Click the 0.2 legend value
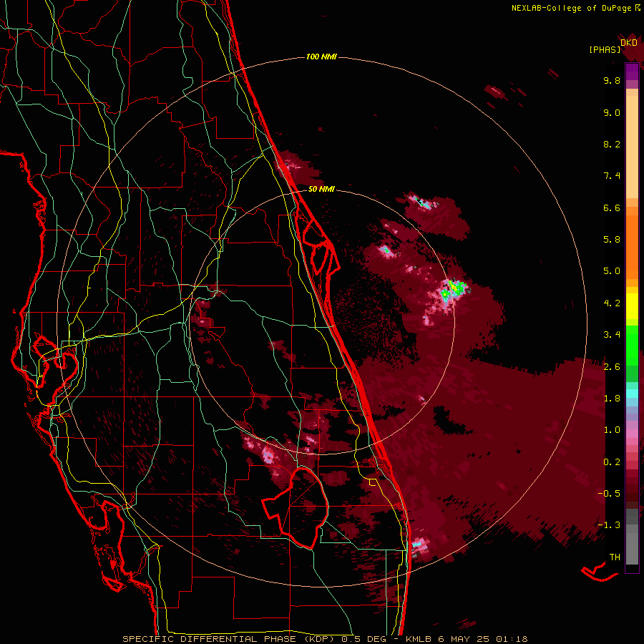Image resolution: width=644 pixels, height=644 pixels. pyautogui.click(x=612, y=462)
